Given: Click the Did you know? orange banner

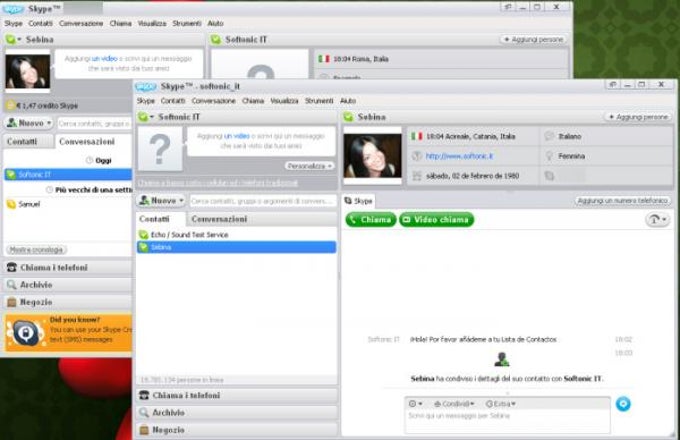Looking at the screenshot, I should coord(68,332).
